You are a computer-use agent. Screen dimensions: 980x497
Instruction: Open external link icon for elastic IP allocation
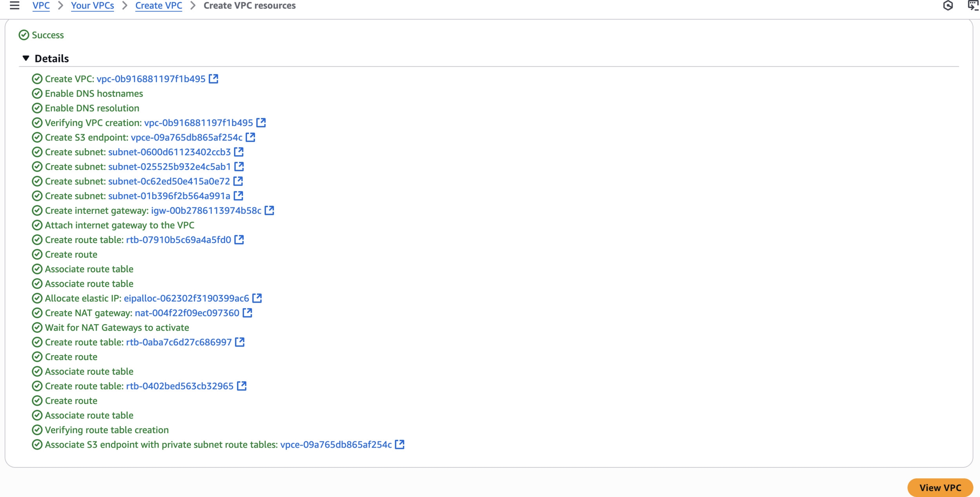tap(257, 298)
